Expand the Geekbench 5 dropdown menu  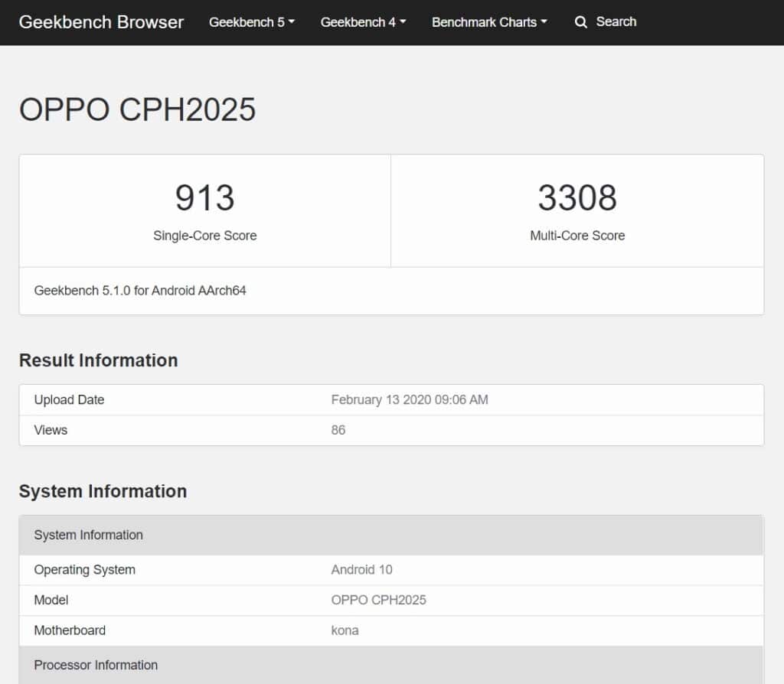[252, 22]
